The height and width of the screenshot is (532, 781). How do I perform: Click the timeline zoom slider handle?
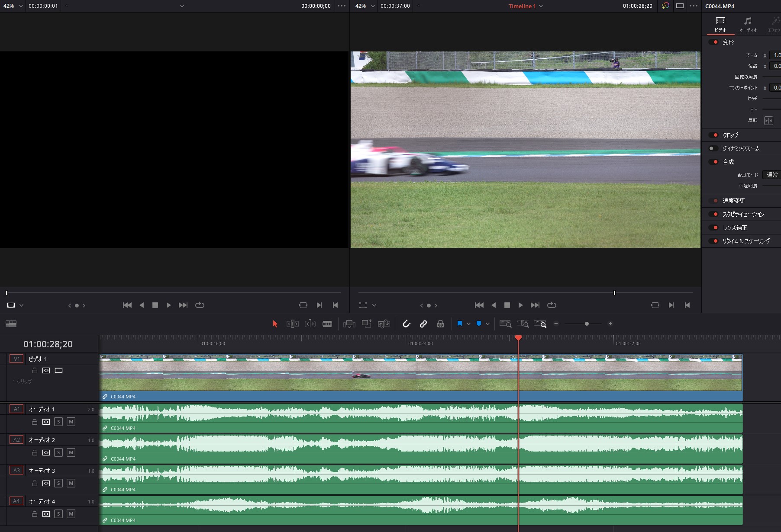point(587,324)
